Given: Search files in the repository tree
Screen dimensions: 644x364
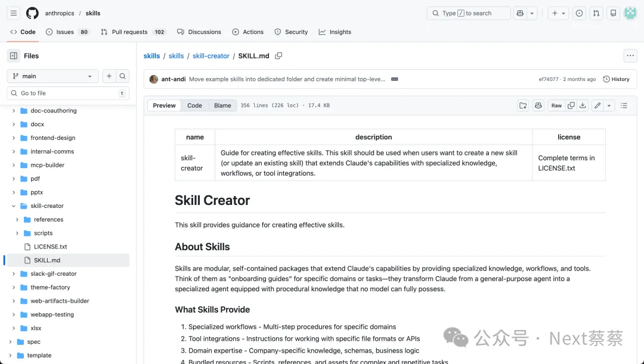Looking at the screenshot, I should tap(123, 76).
